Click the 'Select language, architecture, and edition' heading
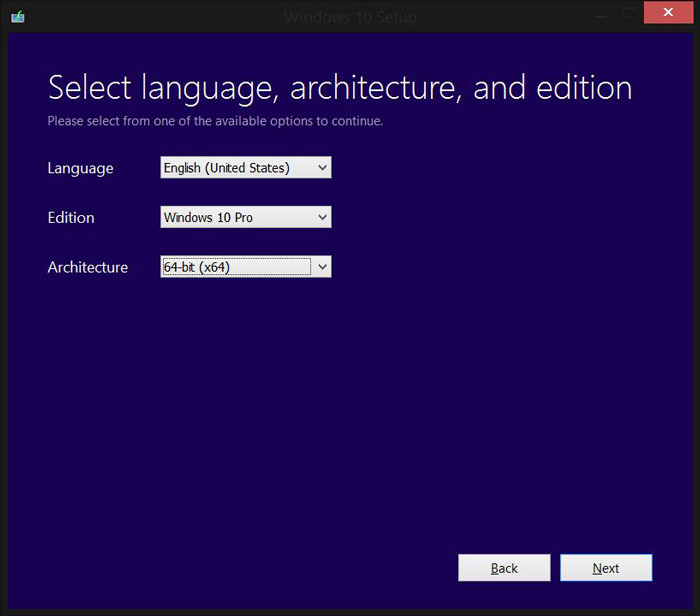The image size is (700, 616). click(x=340, y=87)
